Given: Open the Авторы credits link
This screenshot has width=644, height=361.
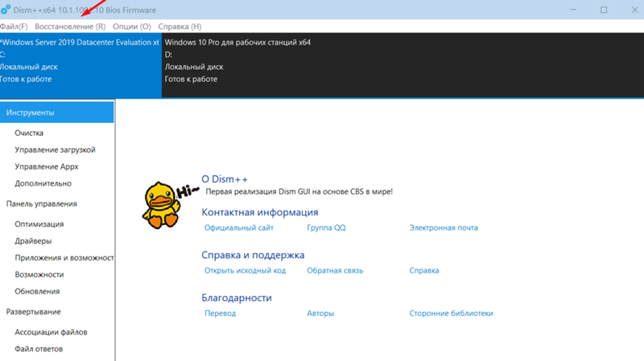Looking at the screenshot, I should click(x=320, y=313).
